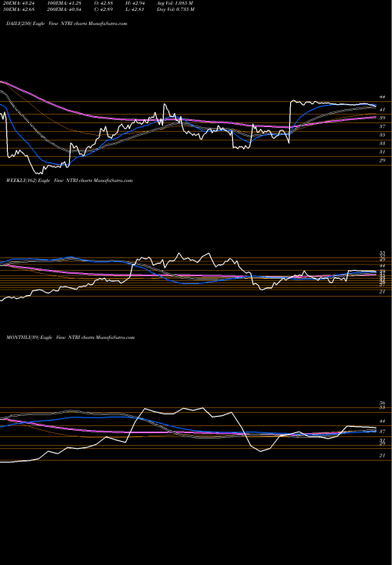Click the 29 price label on daily chart
This screenshot has height=565, width=392.
383,161
